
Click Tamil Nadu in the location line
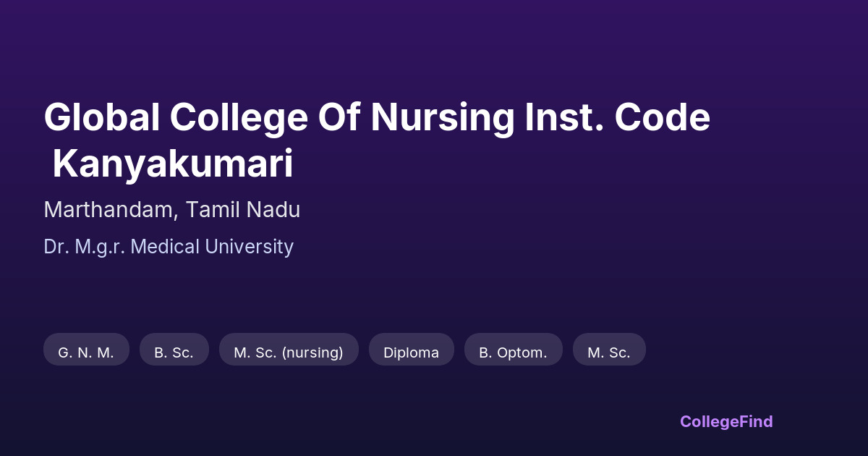click(242, 210)
